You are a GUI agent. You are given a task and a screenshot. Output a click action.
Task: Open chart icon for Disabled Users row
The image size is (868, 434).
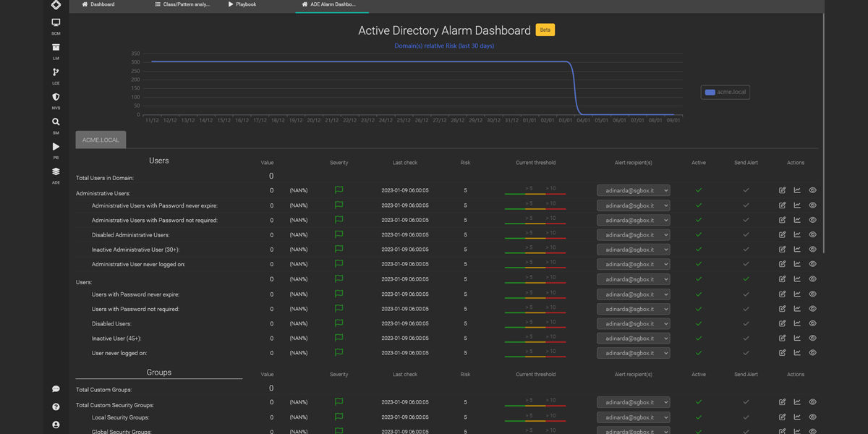tap(797, 323)
